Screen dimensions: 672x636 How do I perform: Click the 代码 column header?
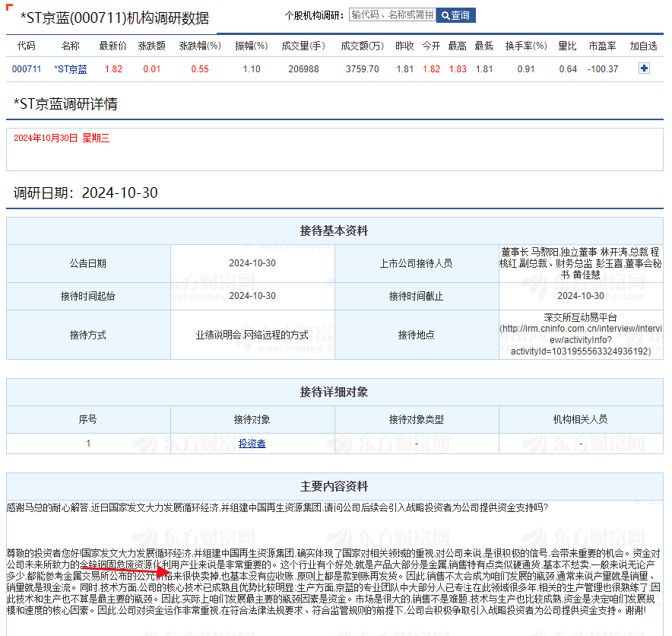tap(27, 46)
